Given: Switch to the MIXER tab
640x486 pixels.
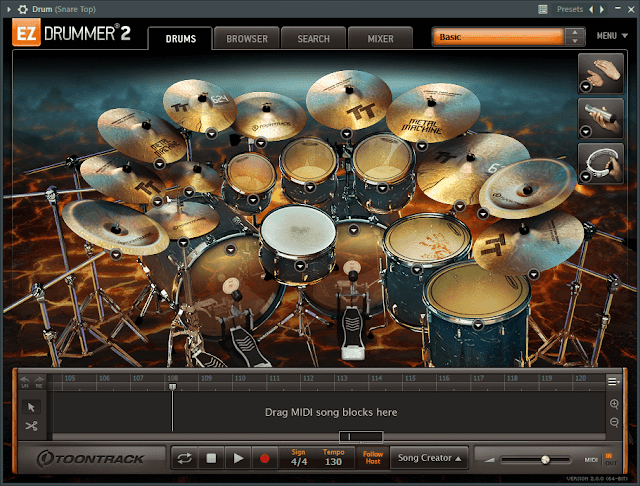Looking at the screenshot, I should point(380,38).
